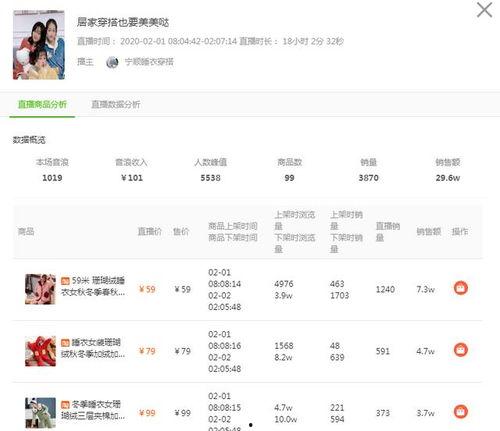Click the shop badge icon before 睡衣女款 title
The width and height of the screenshot is (500, 431).
[x=65, y=342]
